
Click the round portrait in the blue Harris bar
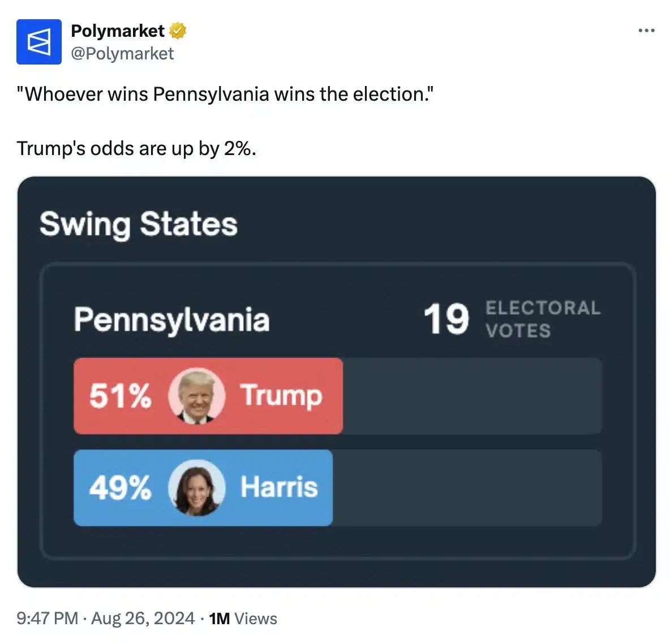[196, 488]
